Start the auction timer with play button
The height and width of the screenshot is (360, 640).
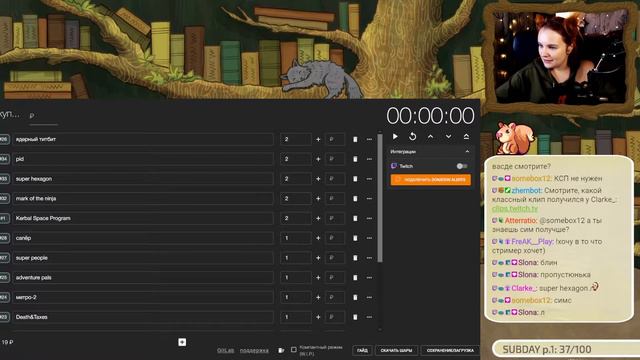[x=395, y=136]
